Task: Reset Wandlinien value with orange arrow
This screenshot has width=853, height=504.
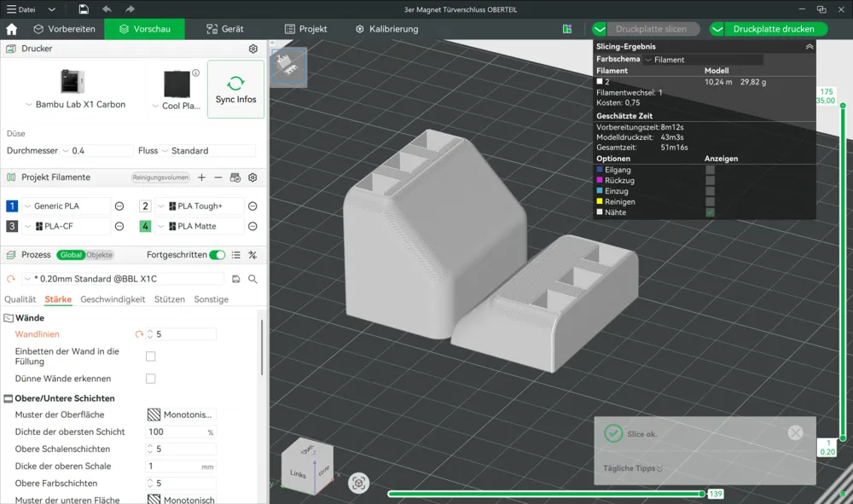Action: point(140,334)
